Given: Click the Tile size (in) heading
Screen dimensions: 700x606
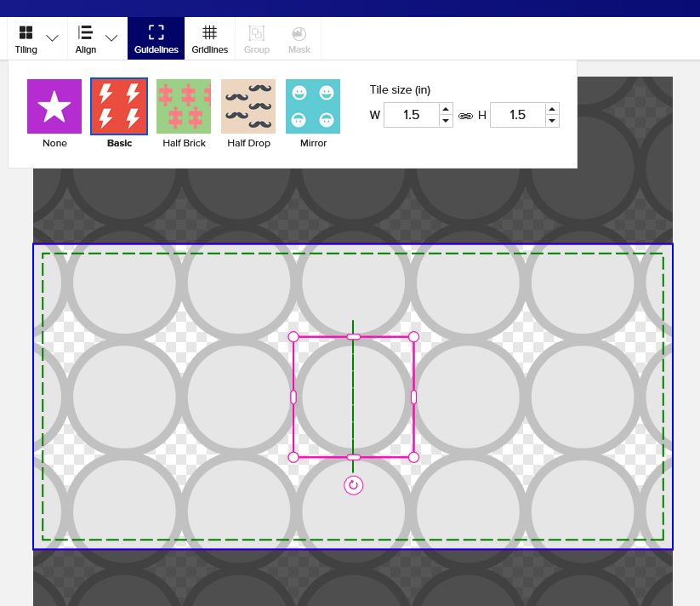Looking at the screenshot, I should tap(400, 89).
